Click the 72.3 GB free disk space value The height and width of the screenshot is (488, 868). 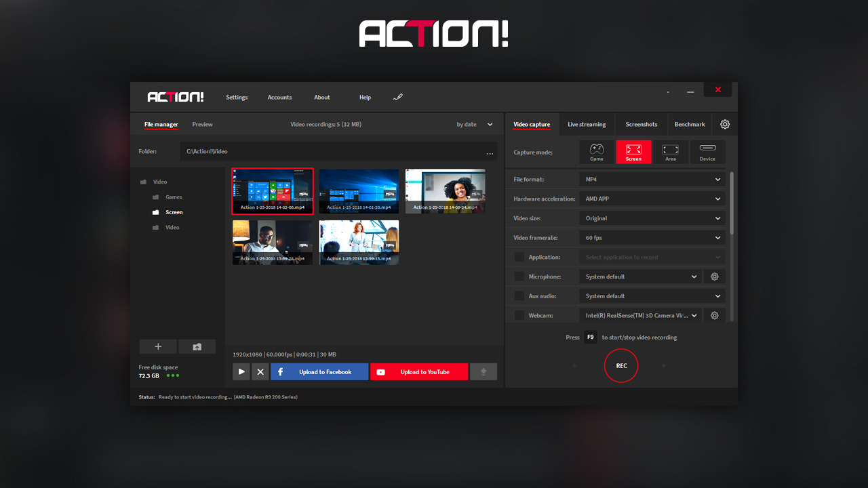click(x=149, y=375)
